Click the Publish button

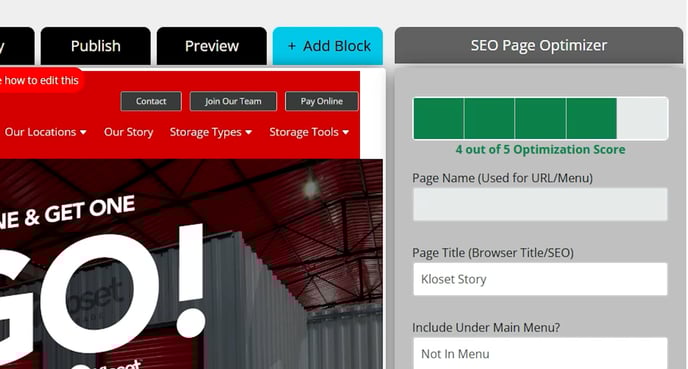click(96, 46)
